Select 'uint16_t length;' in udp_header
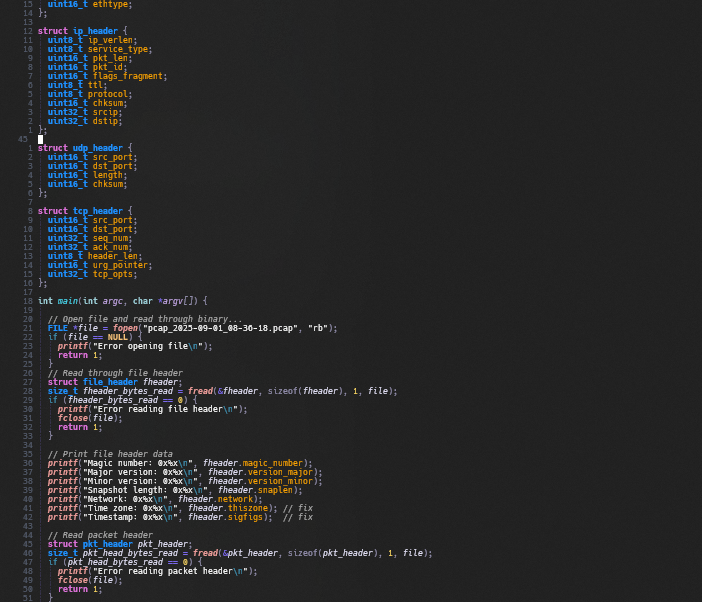This screenshot has width=702, height=602. point(87,175)
